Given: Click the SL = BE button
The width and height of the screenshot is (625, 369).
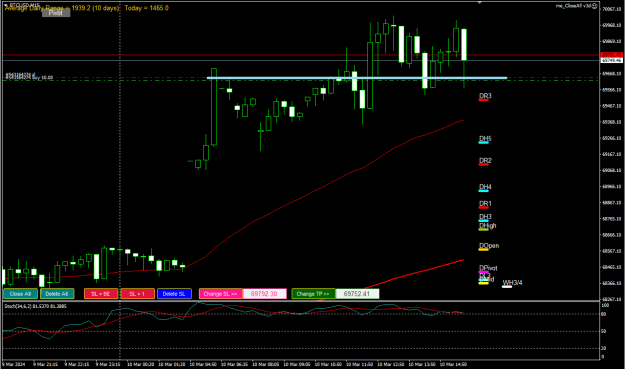Looking at the screenshot, I should click(101, 294).
